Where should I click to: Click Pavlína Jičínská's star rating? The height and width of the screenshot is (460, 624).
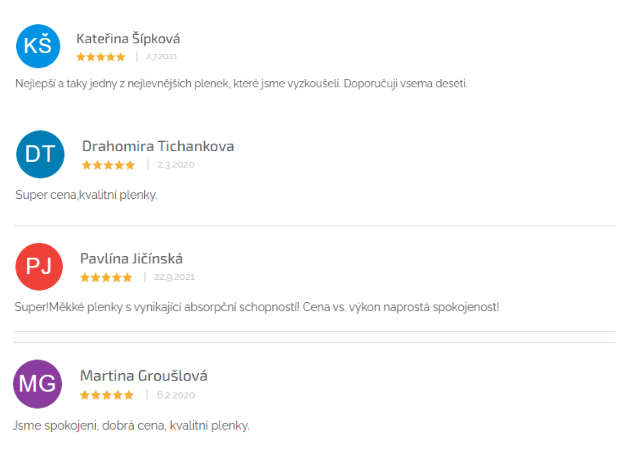coord(106,277)
